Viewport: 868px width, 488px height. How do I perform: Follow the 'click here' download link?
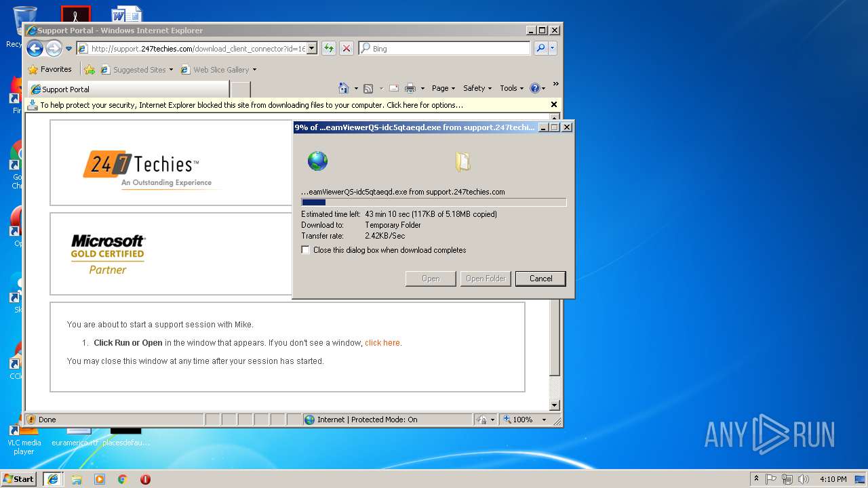(x=382, y=343)
